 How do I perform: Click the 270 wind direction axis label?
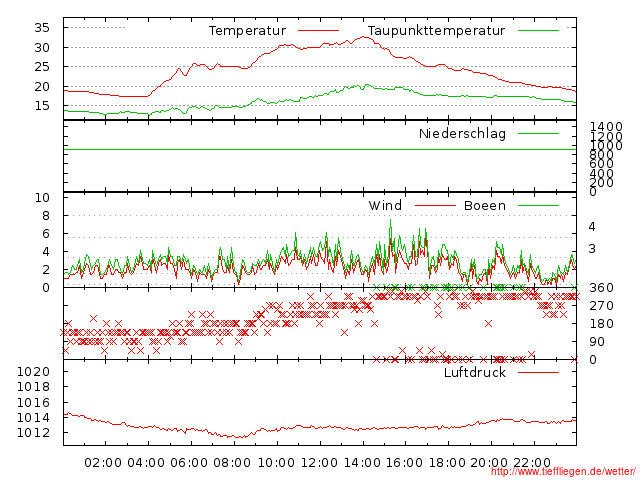coord(601,306)
